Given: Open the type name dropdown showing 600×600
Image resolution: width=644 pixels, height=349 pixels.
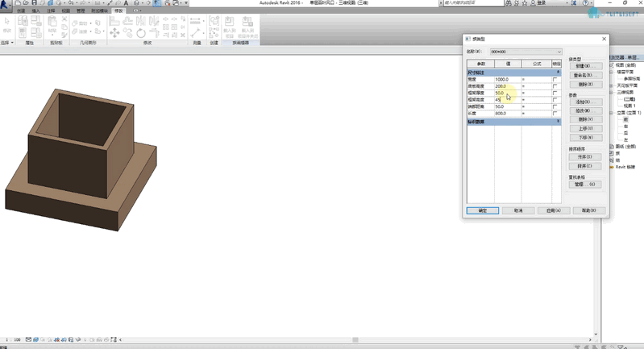Looking at the screenshot, I should tap(526, 52).
